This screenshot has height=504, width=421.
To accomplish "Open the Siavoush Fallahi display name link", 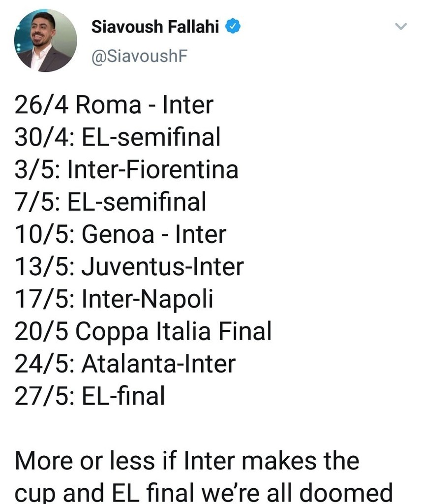I will [155, 27].
